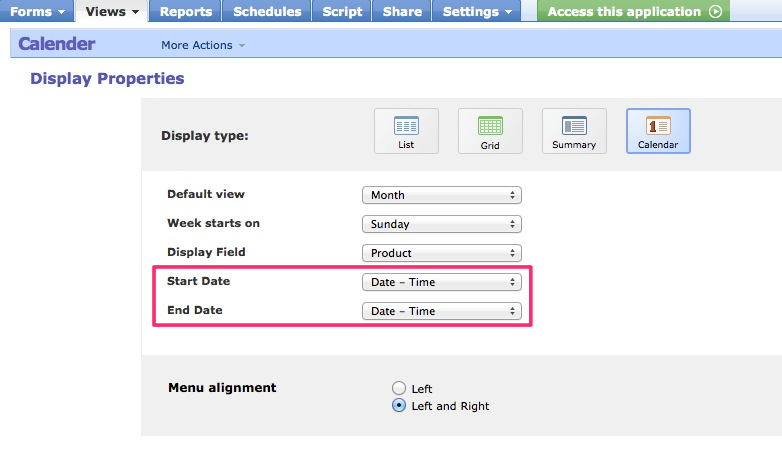Expand the Week starts on dropdown

point(441,224)
